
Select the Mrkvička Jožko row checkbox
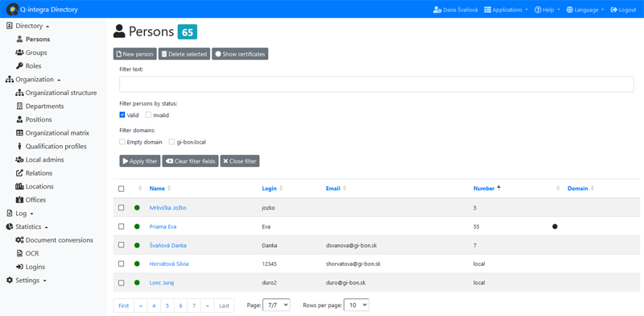point(122,208)
